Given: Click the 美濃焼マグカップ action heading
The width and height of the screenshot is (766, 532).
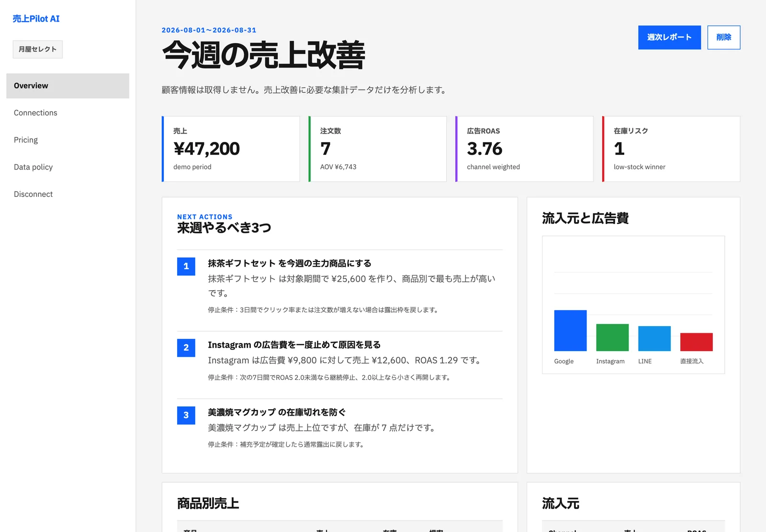Looking at the screenshot, I should click(277, 412).
